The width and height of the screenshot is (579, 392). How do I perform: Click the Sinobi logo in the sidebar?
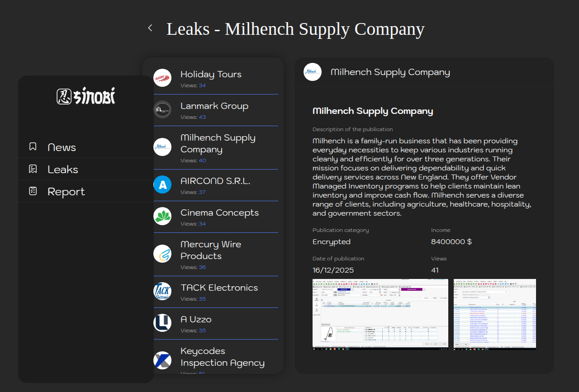(86, 96)
